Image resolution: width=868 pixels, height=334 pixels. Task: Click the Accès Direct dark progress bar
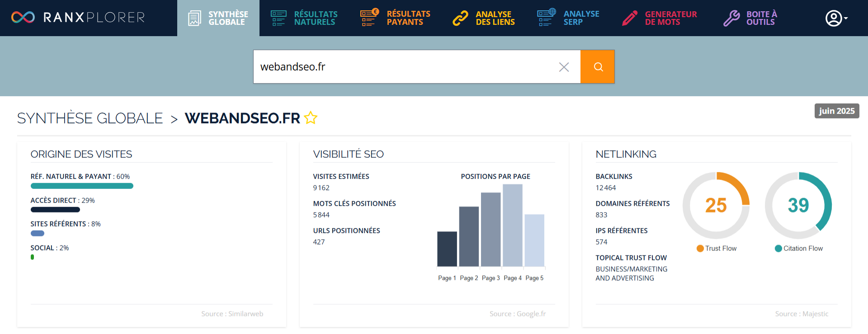(55, 209)
